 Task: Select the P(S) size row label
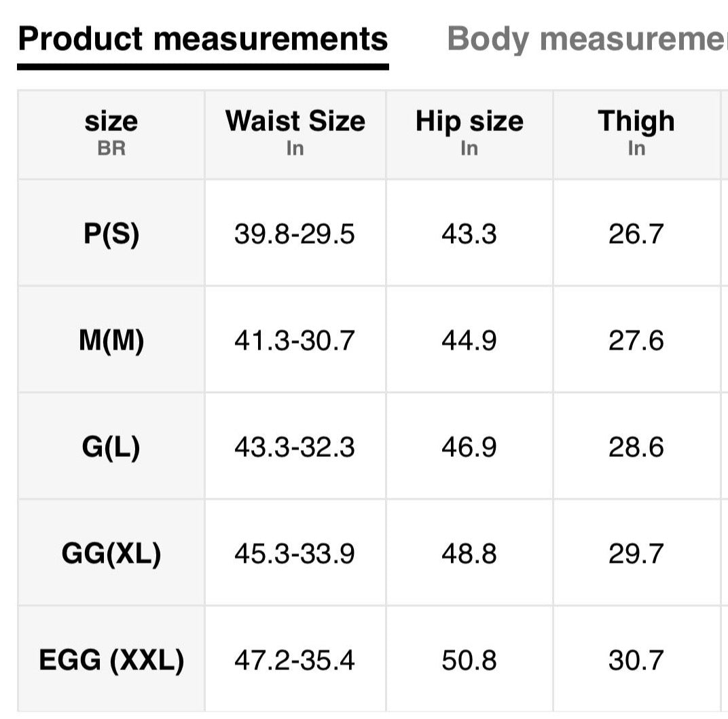pyautogui.click(x=111, y=234)
